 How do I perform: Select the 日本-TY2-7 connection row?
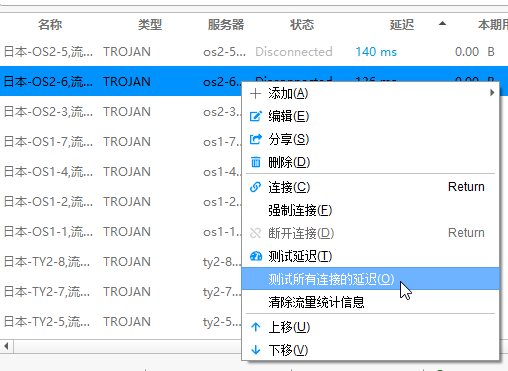tap(121, 292)
